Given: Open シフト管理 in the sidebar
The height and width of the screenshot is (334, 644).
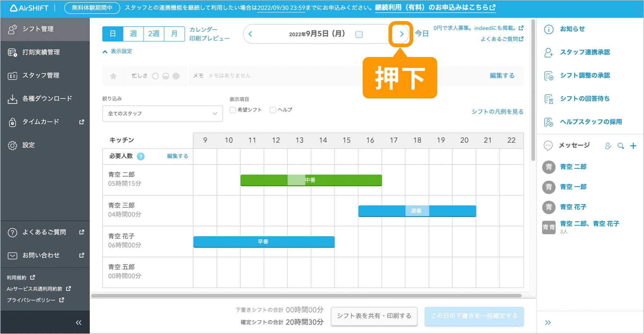Looking at the screenshot, I should pyautogui.click(x=36, y=29).
